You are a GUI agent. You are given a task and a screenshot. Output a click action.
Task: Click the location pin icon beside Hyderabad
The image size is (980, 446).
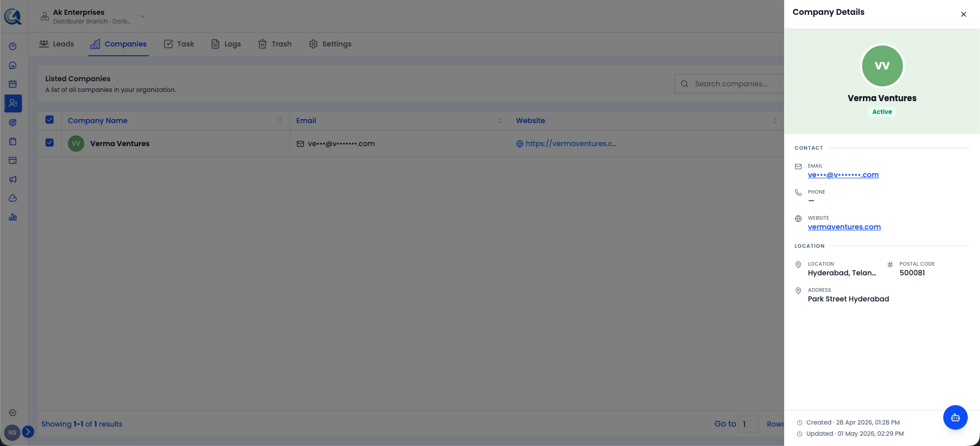pyautogui.click(x=798, y=265)
